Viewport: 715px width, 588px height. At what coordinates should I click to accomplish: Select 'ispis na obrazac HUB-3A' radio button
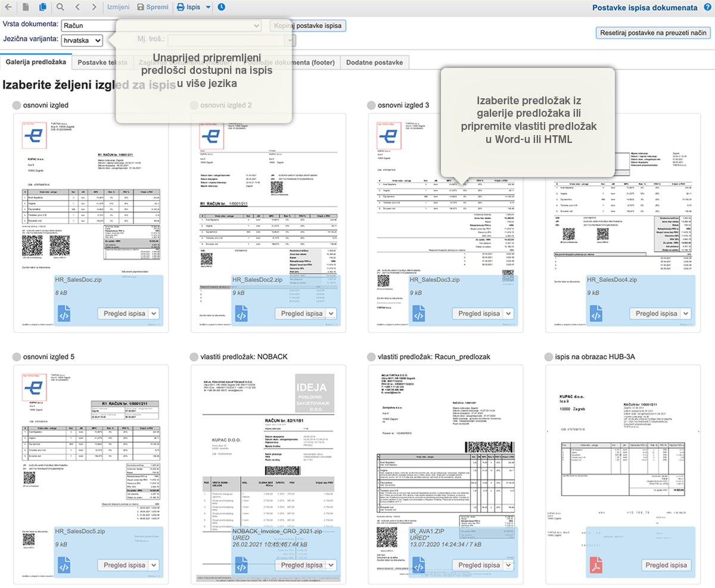[549, 357]
